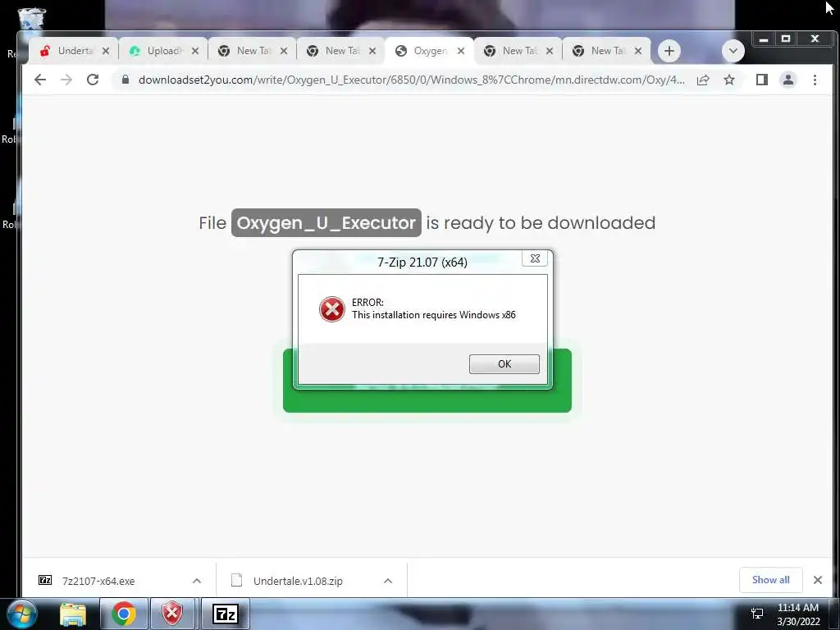Viewport: 840px width, 630px height.
Task: Click the zip file icon in downloads bar
Action: [x=236, y=580]
